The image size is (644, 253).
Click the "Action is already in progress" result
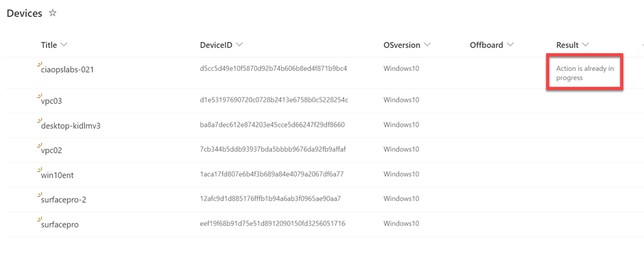point(584,73)
